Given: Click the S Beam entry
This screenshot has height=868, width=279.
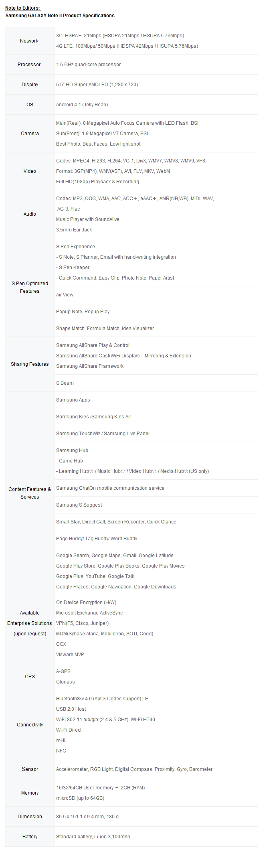Looking at the screenshot, I should click(x=65, y=383).
